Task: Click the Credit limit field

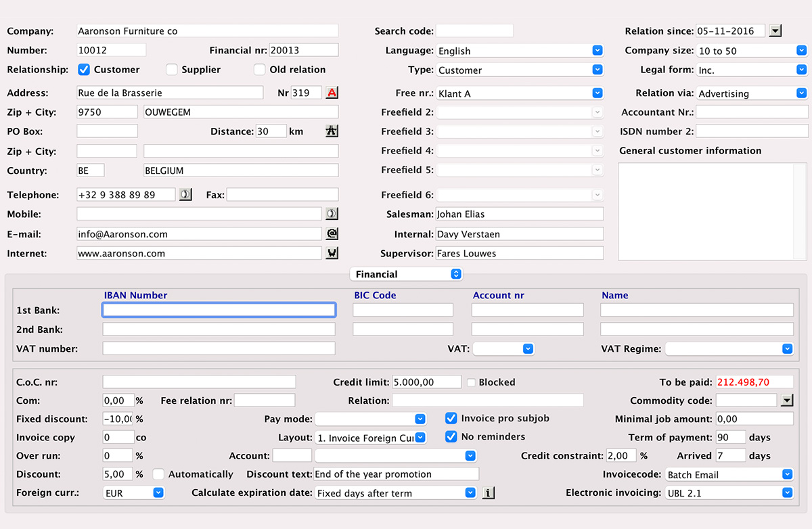Action: tap(426, 382)
